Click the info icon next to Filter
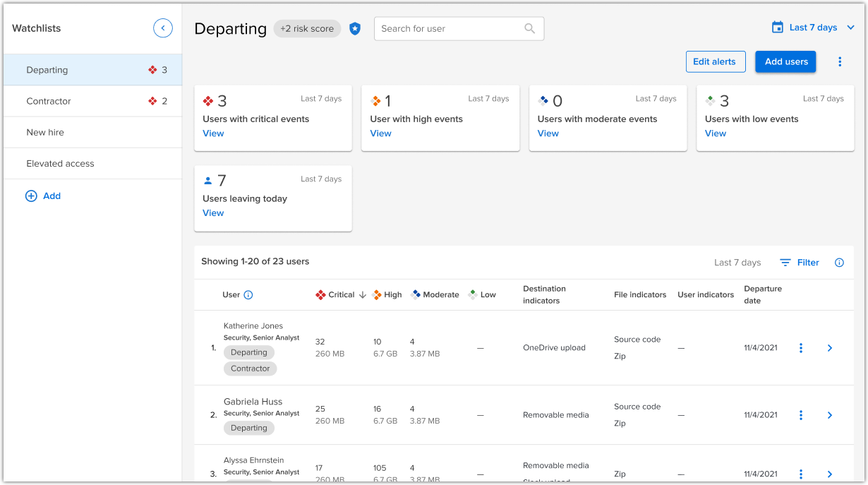The height and width of the screenshot is (485, 868). 839,263
